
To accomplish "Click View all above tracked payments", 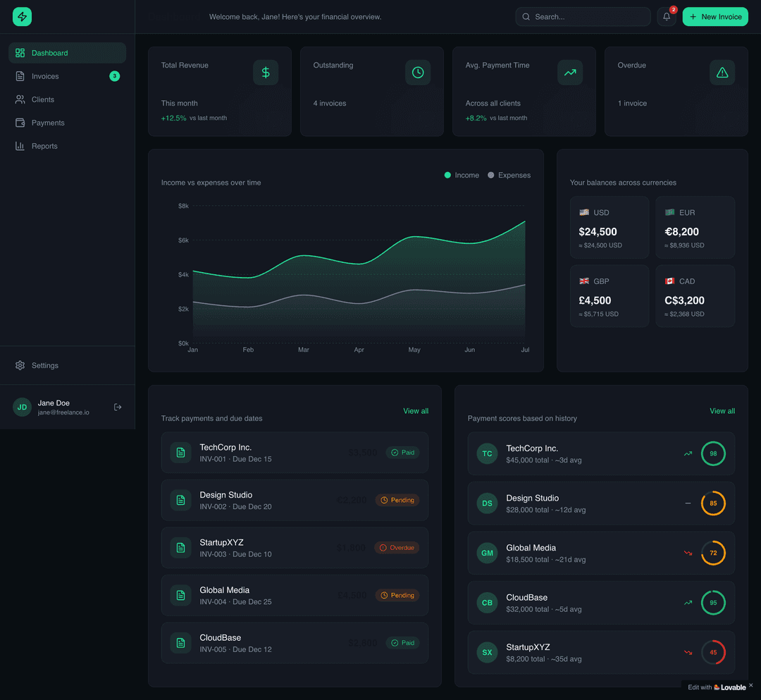I will (x=415, y=411).
